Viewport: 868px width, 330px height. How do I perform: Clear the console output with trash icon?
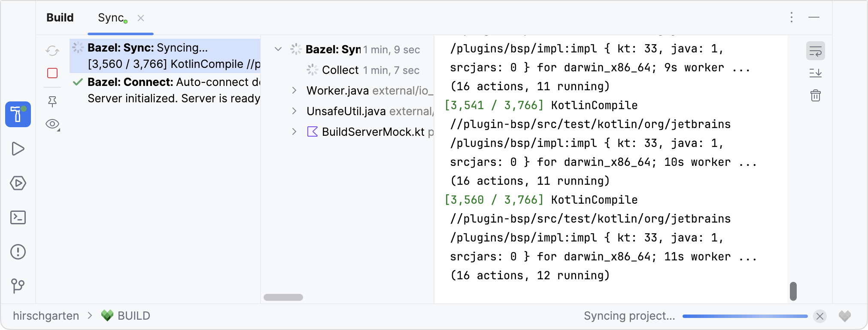click(x=816, y=95)
